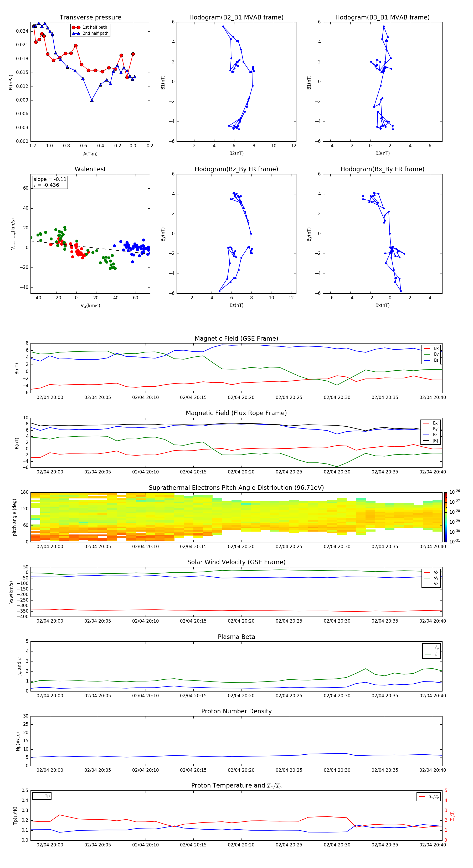Click the "r = -0.436" annotation
473x868 pixels.
47,185
